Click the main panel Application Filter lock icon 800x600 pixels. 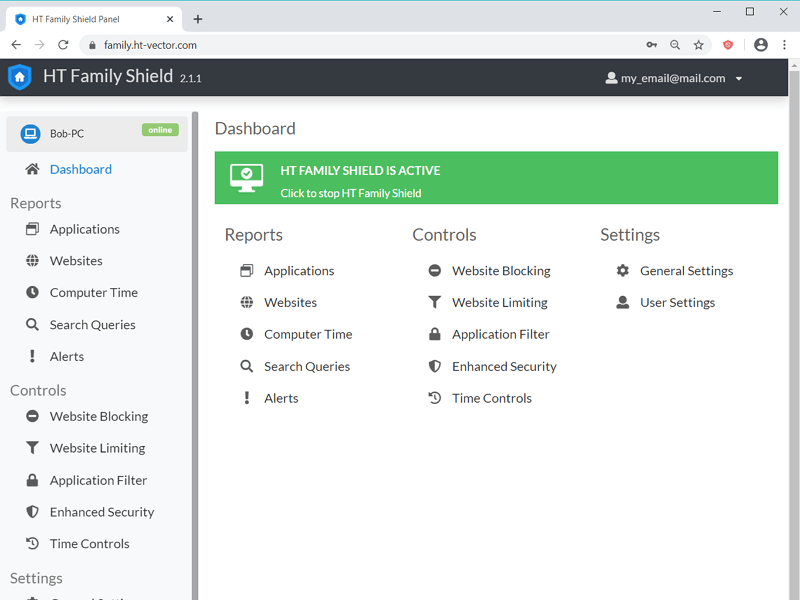point(435,334)
